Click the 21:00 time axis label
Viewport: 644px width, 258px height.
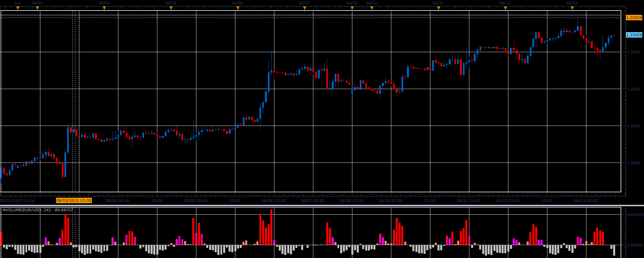(x=430, y=201)
